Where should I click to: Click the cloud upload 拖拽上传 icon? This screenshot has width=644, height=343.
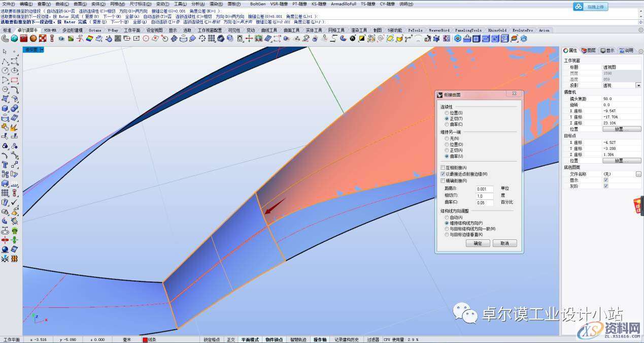click(579, 7)
